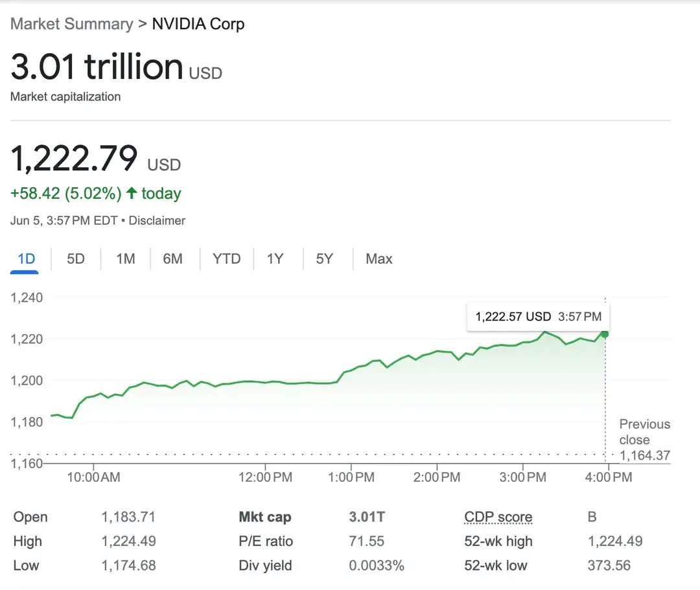The image size is (700, 590).
Task: Click the 1:00 PM axis label
Action: (351, 477)
